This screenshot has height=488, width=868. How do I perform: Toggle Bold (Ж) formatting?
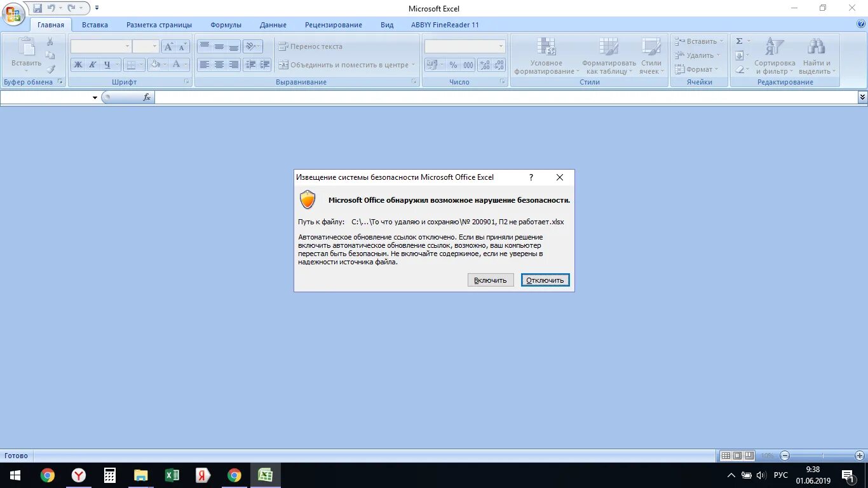tap(78, 64)
